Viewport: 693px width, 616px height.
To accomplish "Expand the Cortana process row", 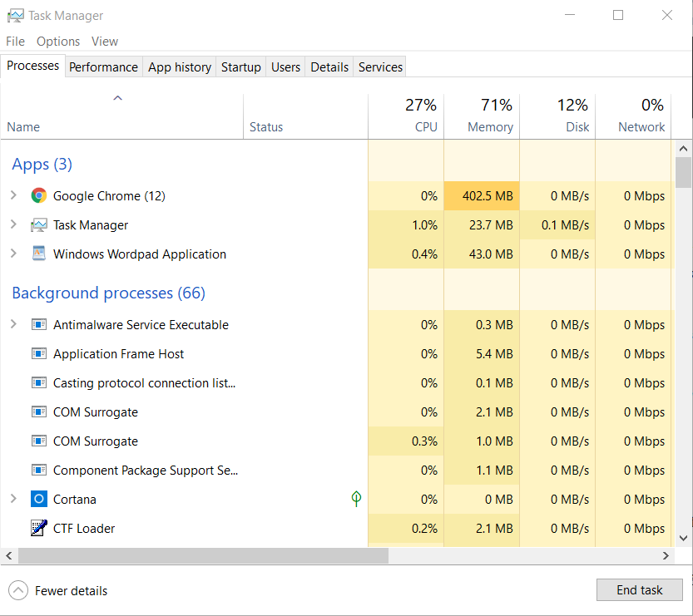I will click(13, 499).
